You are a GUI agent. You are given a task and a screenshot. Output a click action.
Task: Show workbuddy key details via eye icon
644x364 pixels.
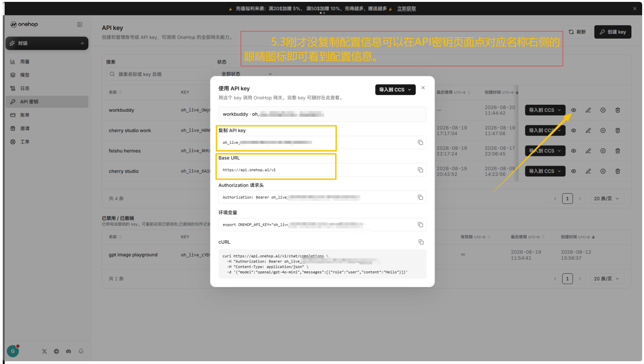coord(573,110)
